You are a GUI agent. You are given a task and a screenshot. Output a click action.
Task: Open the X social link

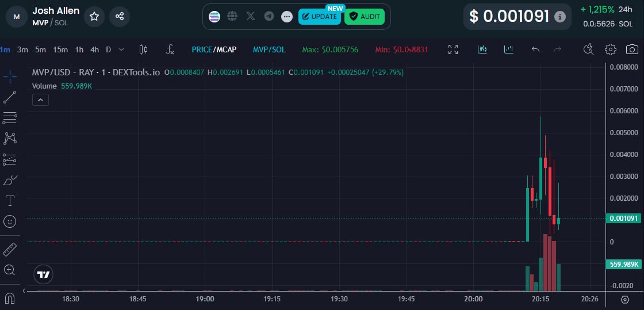pos(251,17)
